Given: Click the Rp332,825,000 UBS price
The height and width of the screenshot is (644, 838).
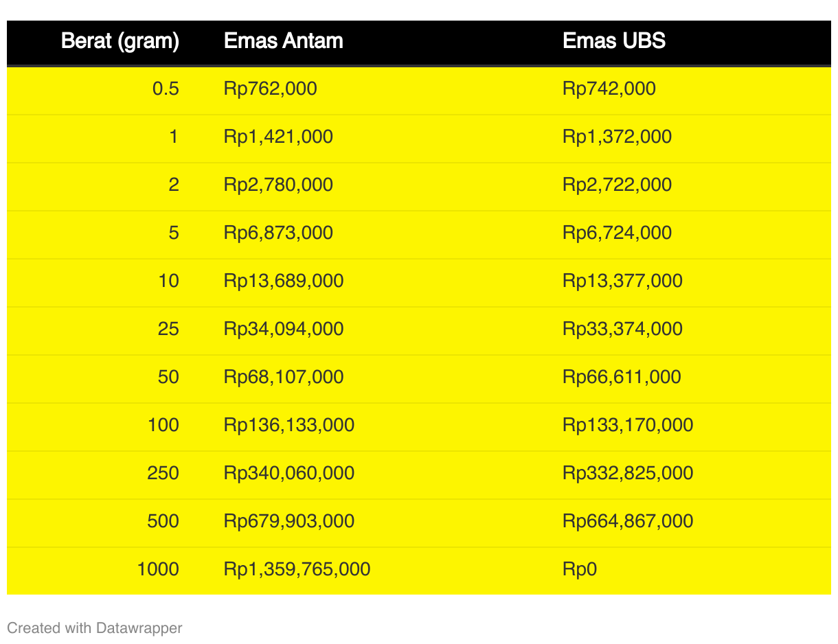Looking at the screenshot, I should [628, 473].
